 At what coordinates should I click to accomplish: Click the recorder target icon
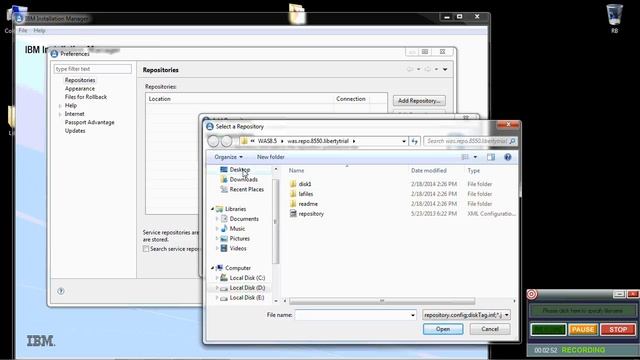pyautogui.click(x=532, y=294)
